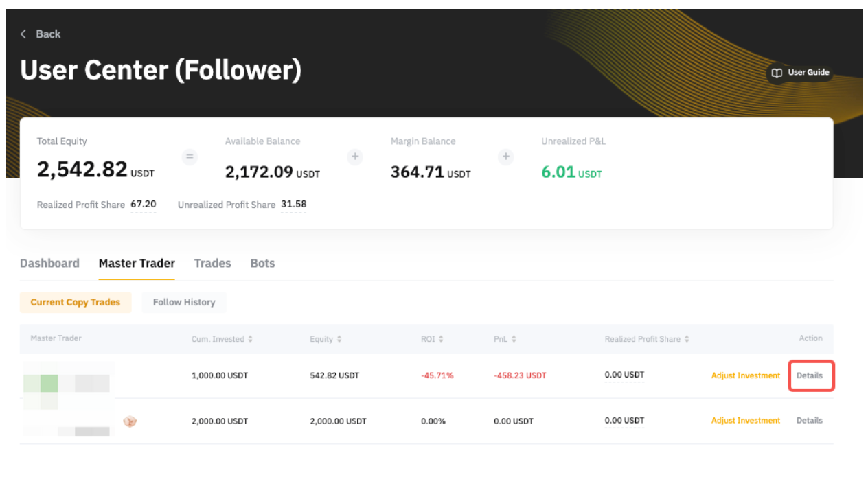The image size is (868, 486).
Task: Switch to the Dashboard tab
Action: point(49,264)
